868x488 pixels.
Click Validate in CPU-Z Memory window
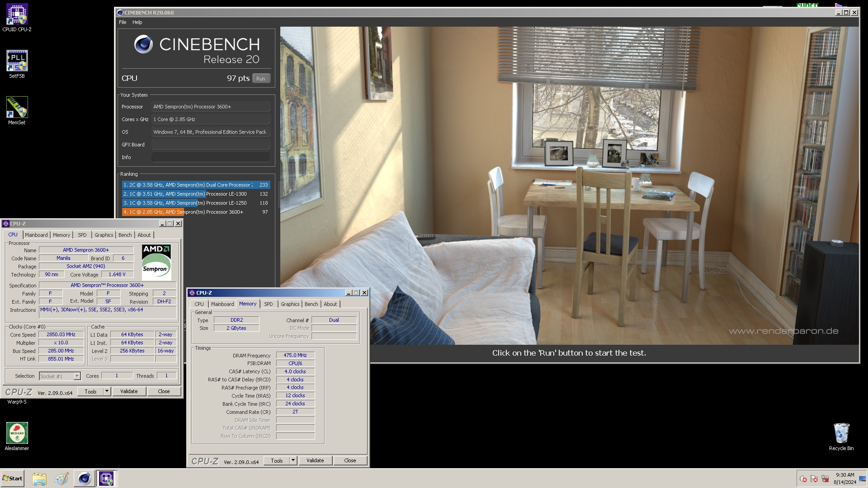(x=315, y=461)
